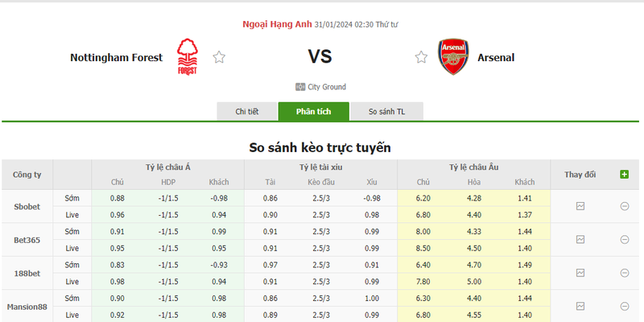Click Sbobet early draw odds 4.28
The height and width of the screenshot is (322, 644).
pos(474,198)
